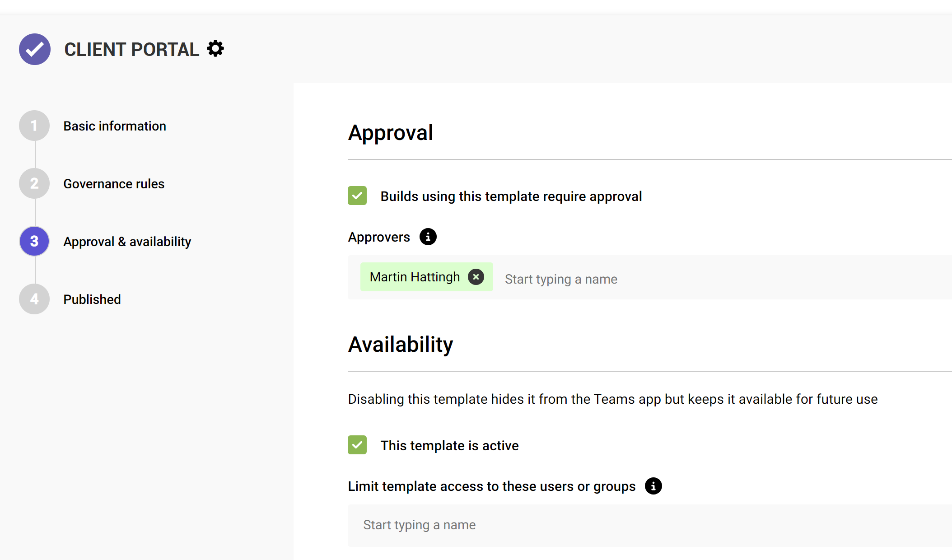Open the Client Portal settings gear

coord(215,48)
